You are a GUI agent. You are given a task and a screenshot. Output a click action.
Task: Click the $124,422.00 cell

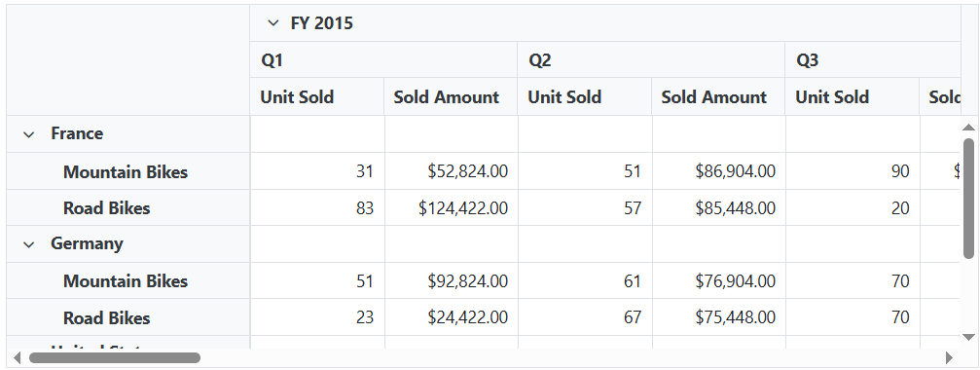tap(452, 207)
